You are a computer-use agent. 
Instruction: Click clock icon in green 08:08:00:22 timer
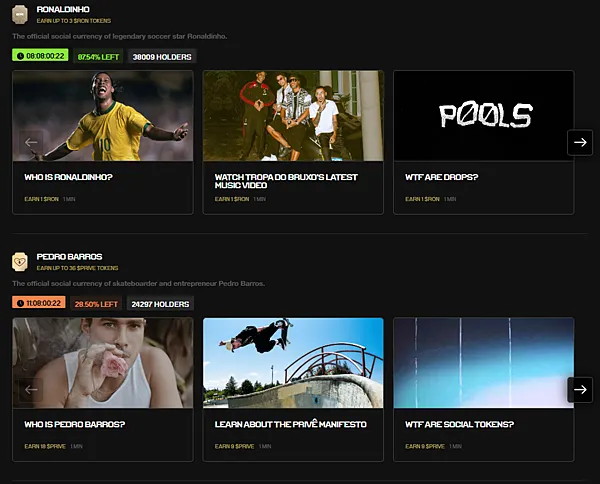tap(20, 56)
